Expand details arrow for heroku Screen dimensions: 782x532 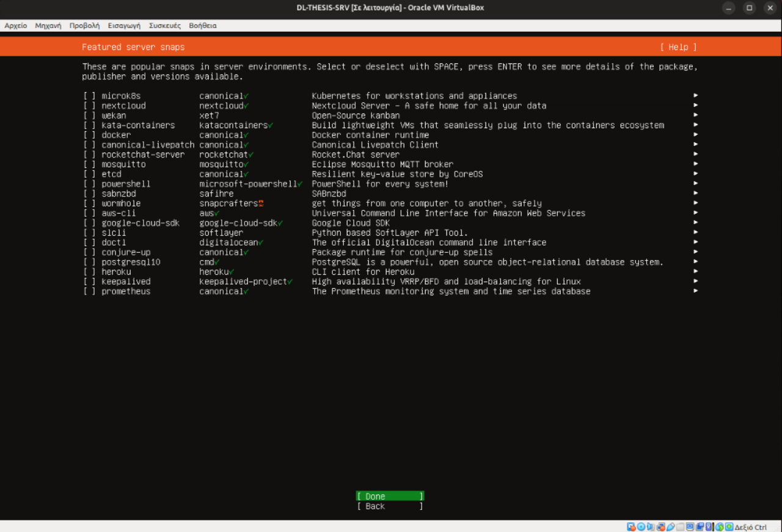(x=695, y=271)
